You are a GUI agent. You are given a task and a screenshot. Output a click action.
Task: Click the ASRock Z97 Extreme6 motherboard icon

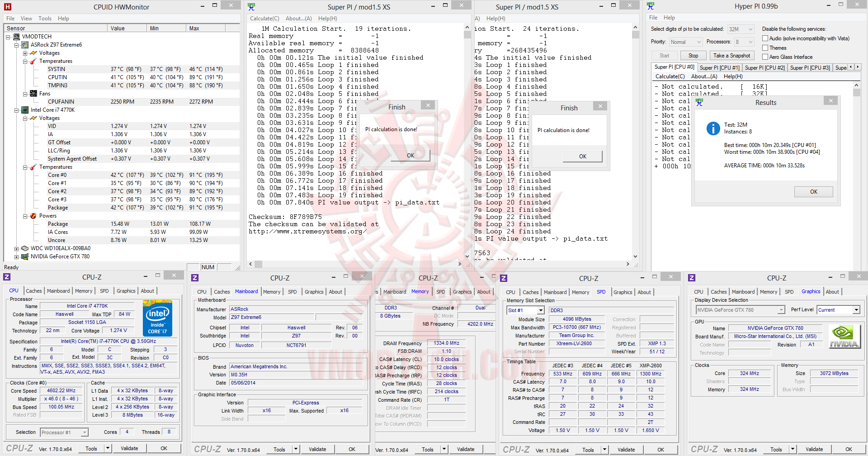(x=25, y=45)
